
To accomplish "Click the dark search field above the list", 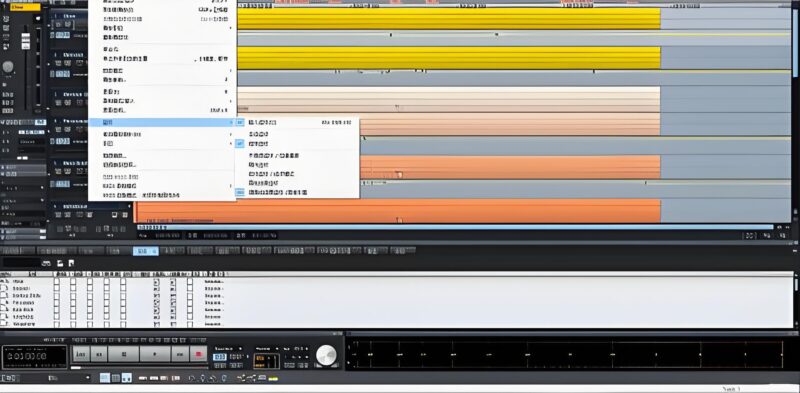I will tap(21, 263).
